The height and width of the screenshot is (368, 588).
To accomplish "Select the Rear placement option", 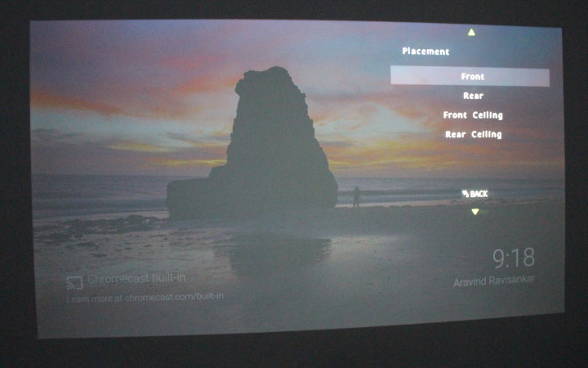I will coord(473,96).
